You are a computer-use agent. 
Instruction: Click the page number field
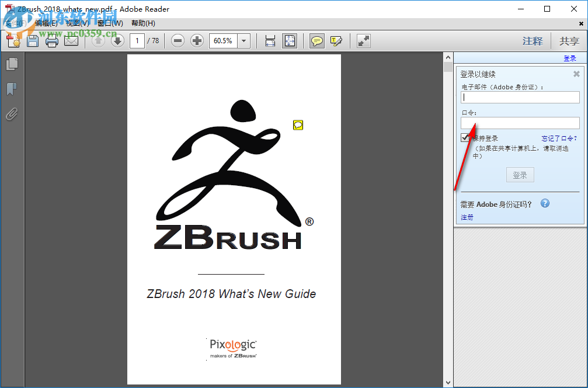pos(137,40)
